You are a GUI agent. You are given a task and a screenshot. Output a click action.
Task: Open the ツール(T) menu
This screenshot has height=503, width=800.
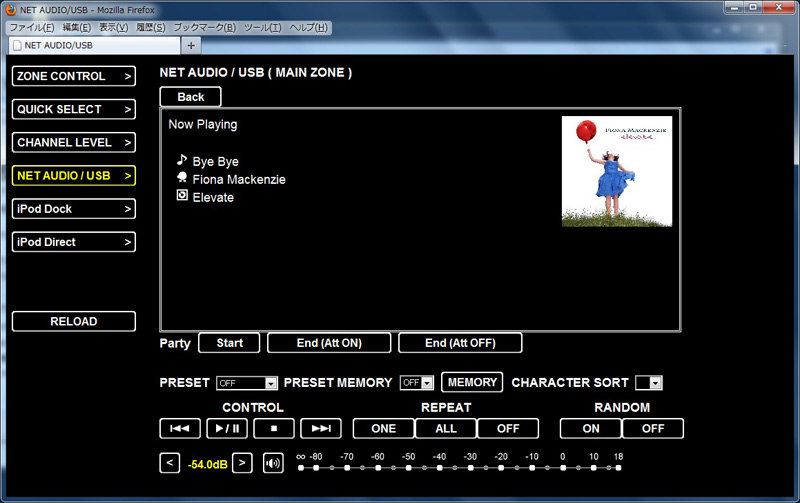[x=262, y=27]
